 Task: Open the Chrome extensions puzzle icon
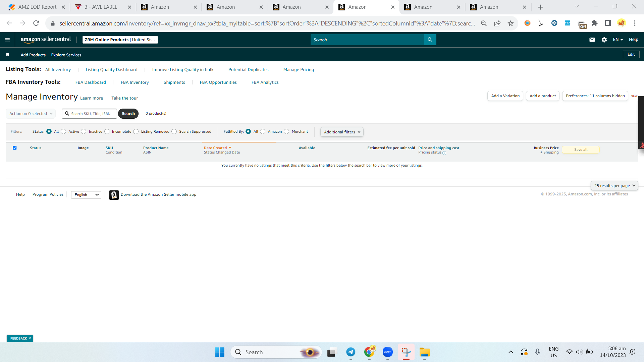[594, 23]
